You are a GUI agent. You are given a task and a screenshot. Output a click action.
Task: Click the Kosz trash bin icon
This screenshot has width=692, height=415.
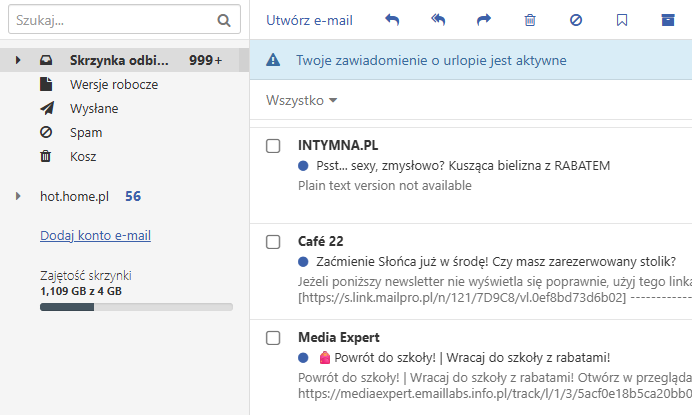45,156
